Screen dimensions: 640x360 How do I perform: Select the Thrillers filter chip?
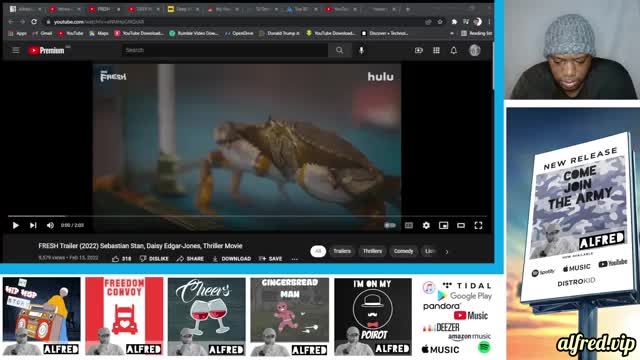pos(372,251)
